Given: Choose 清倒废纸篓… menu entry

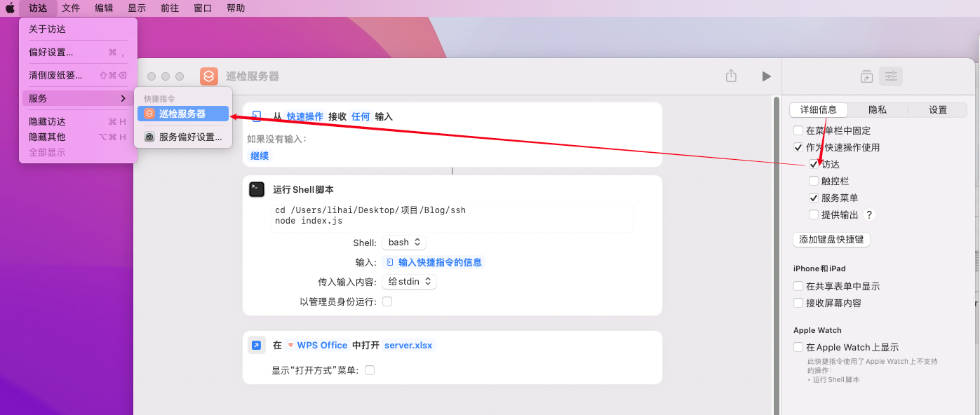Looking at the screenshot, I should (78, 75).
